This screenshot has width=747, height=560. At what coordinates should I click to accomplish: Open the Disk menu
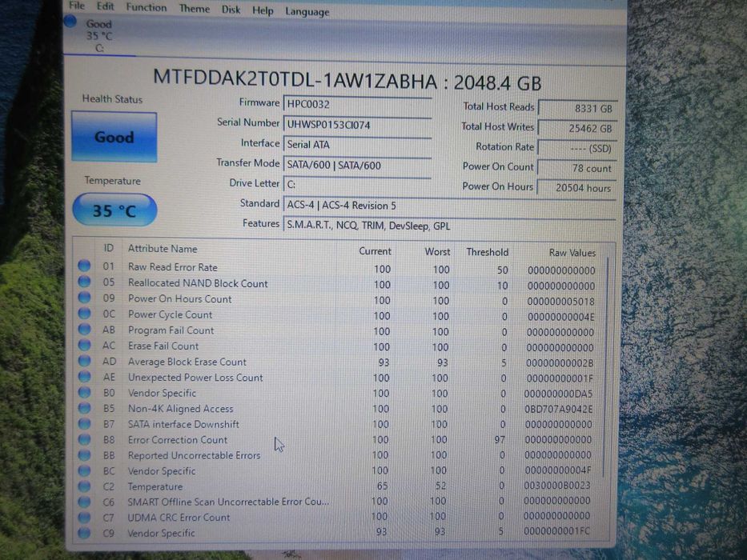tap(231, 10)
